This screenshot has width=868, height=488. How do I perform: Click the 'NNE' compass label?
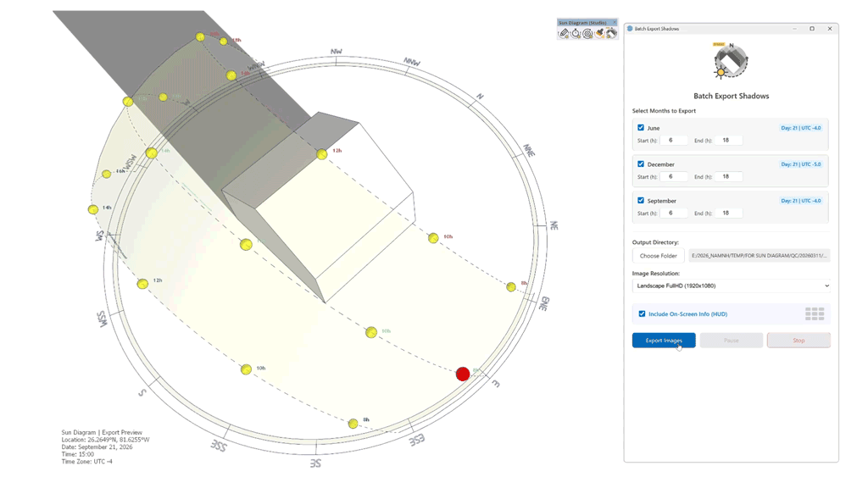pyautogui.click(x=529, y=151)
